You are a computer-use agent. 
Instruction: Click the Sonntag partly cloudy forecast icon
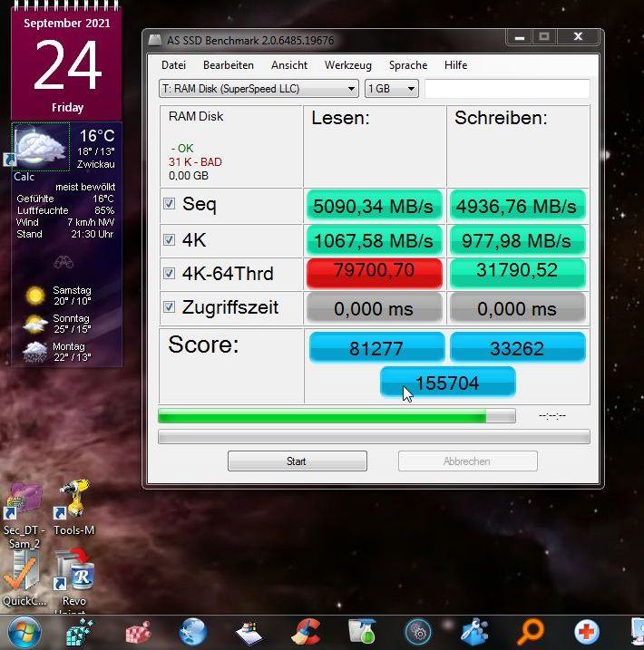tap(35, 324)
